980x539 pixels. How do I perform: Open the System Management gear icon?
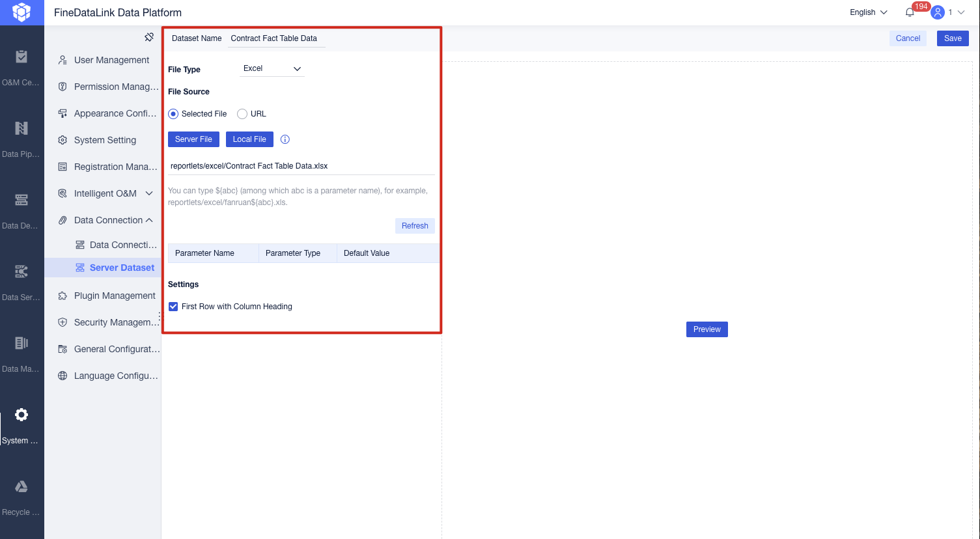pyautogui.click(x=21, y=415)
